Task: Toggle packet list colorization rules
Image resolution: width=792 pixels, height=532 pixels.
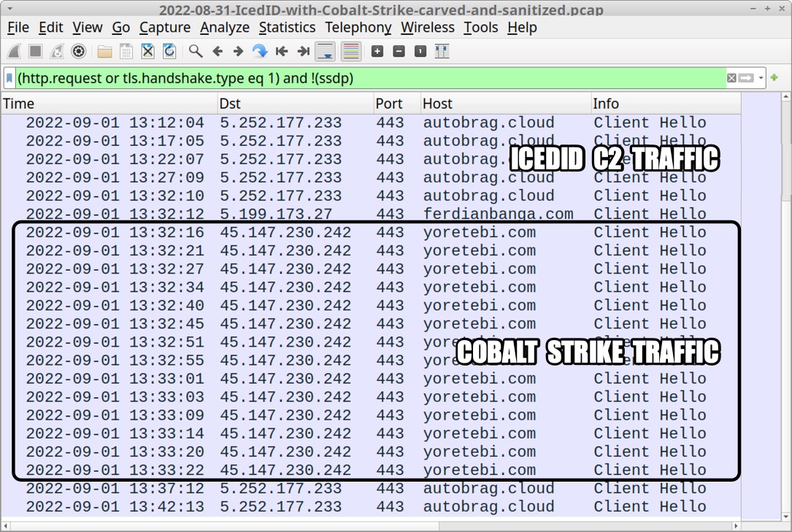Action: click(350, 52)
